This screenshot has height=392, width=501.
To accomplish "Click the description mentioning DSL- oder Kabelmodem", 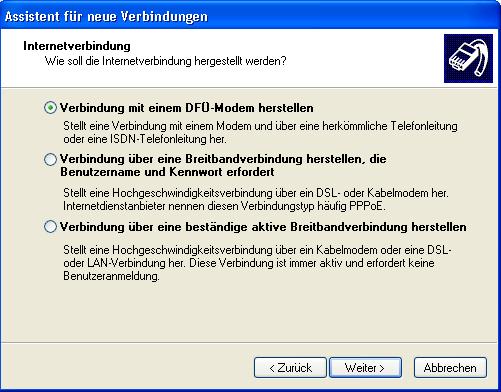I will (x=256, y=193).
